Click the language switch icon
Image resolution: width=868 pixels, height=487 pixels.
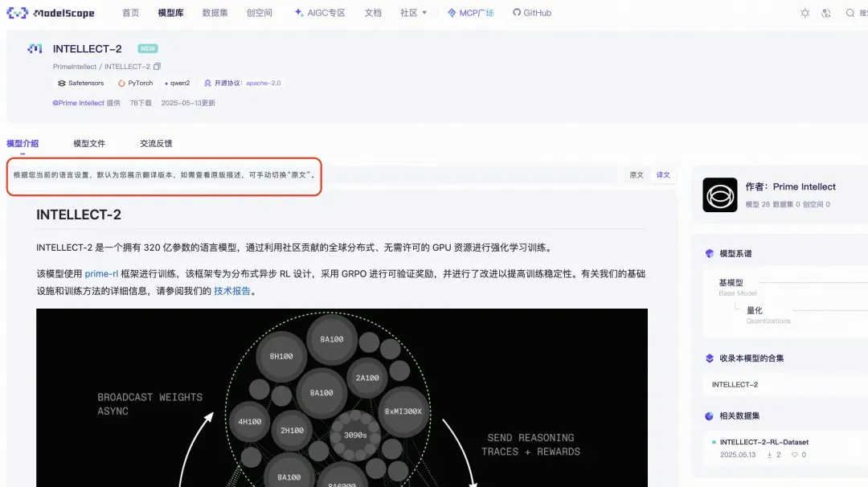[826, 13]
